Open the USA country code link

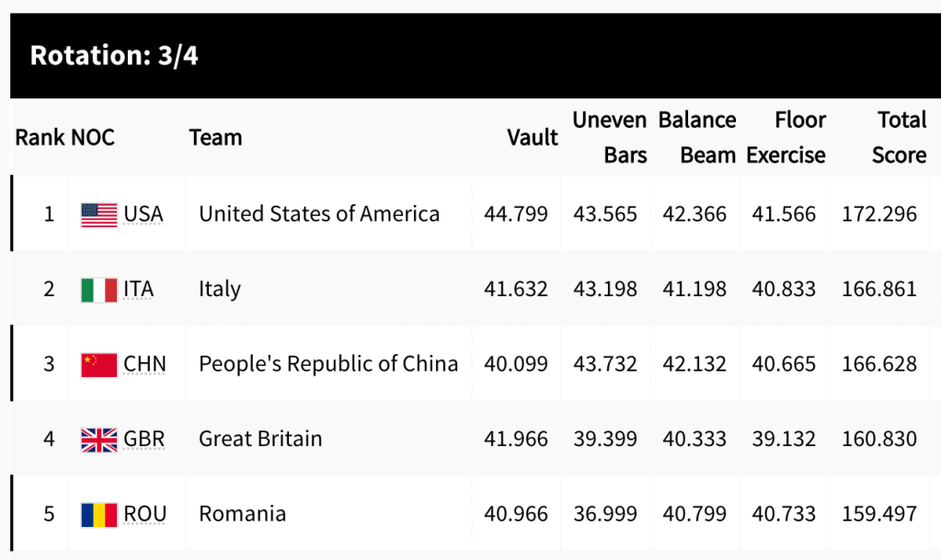(143, 214)
